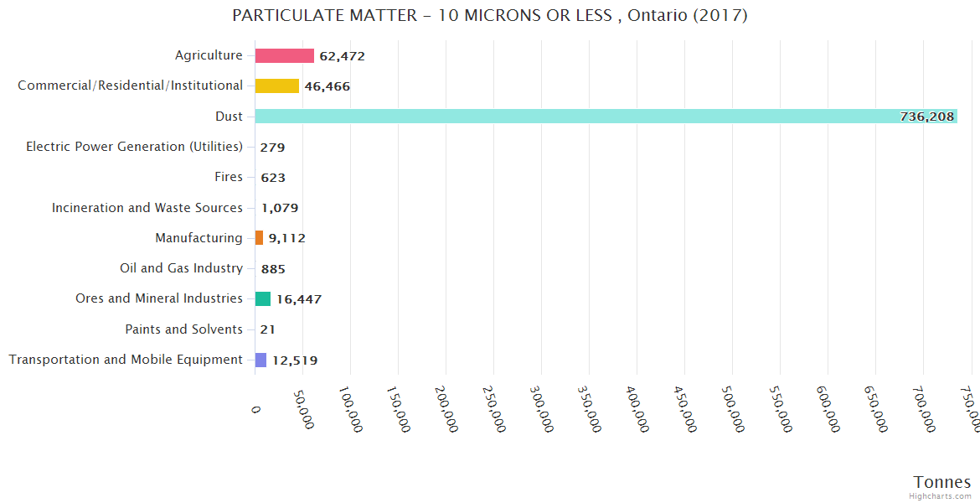Click the 16,447 value label
Screen dimensions: 980x503
(299, 299)
